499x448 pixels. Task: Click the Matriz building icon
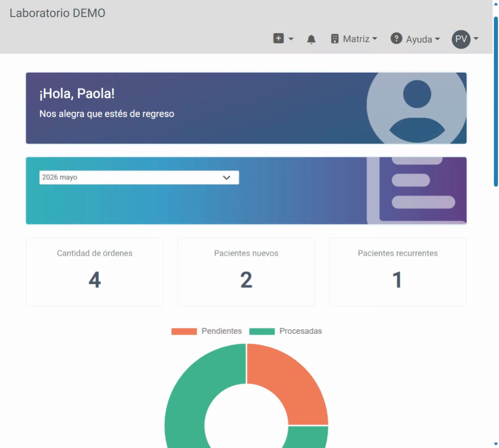click(x=335, y=39)
